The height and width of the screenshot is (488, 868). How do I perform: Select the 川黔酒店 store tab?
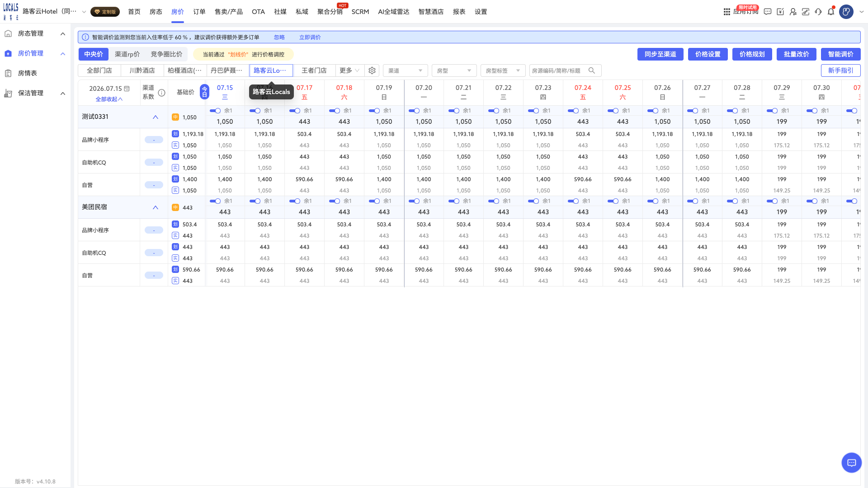[142, 70]
